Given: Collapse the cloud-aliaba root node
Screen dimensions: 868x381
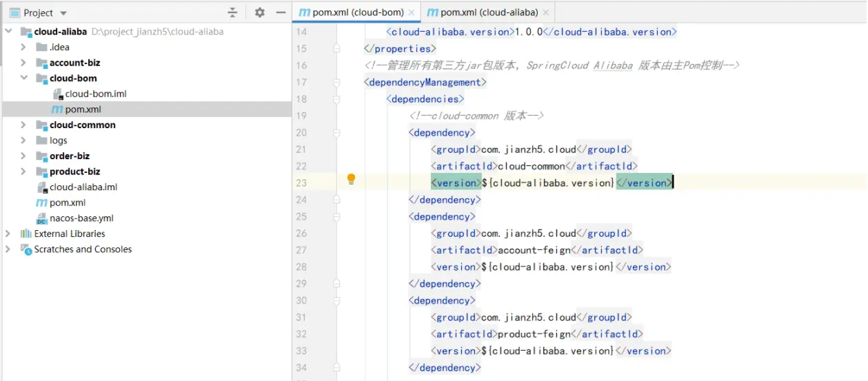Looking at the screenshot, I should click(x=9, y=32).
